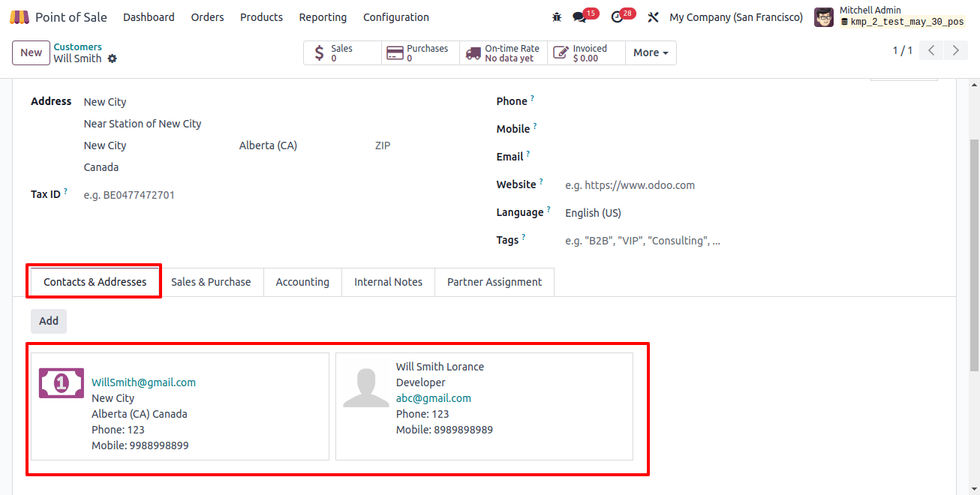Click 'Developer' job title text
This screenshot has height=495, width=980.
point(421,382)
